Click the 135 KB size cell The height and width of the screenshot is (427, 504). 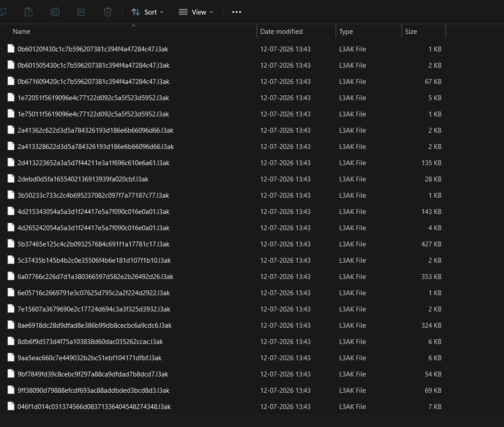click(431, 163)
